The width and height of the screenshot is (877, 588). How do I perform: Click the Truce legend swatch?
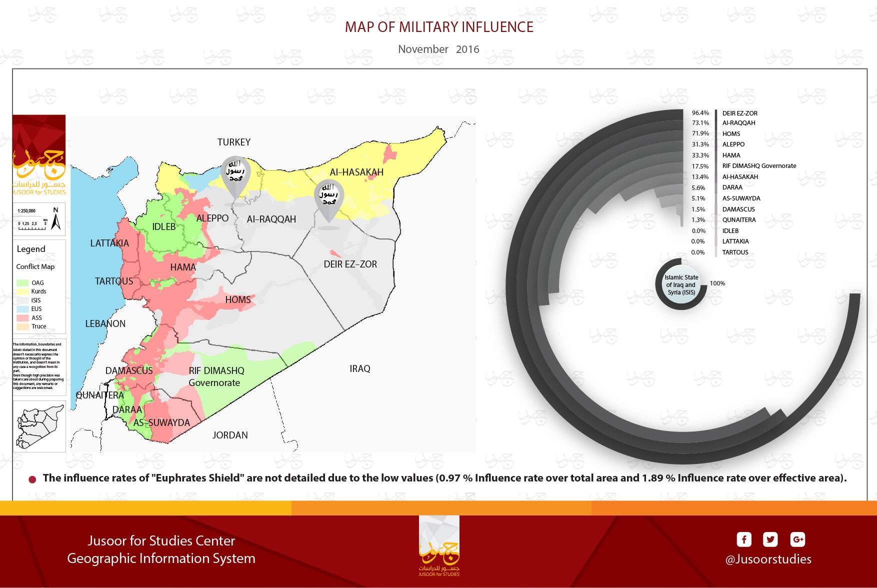pos(23,326)
